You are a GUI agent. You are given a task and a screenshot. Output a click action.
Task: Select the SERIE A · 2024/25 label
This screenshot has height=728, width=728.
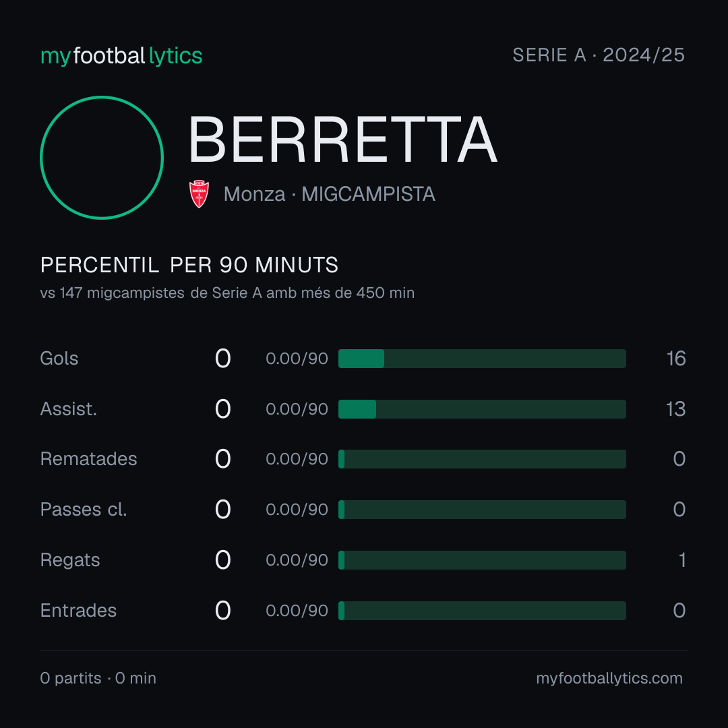(x=599, y=55)
